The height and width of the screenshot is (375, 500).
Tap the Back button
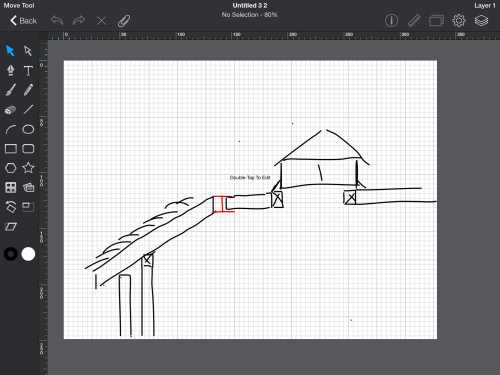[23, 21]
